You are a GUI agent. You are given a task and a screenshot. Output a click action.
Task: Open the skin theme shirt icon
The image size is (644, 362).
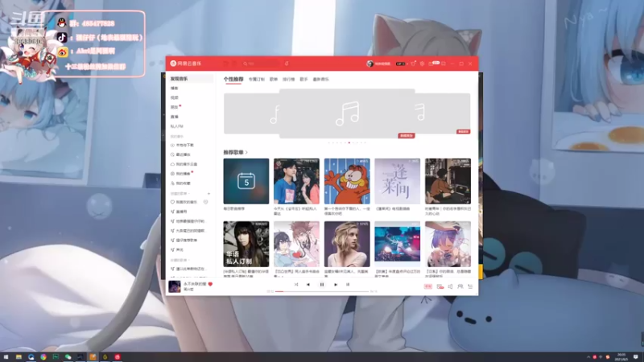[413, 64]
